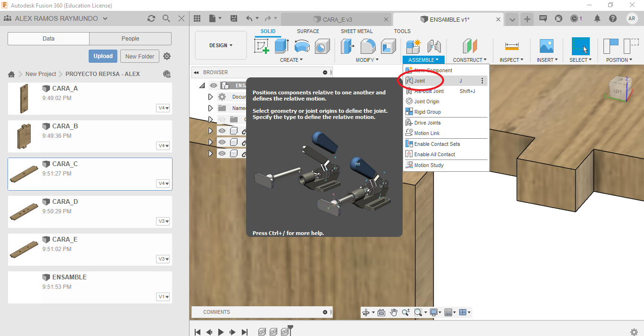Expand the Named Views node
This screenshot has width=644, height=336.
click(x=211, y=108)
